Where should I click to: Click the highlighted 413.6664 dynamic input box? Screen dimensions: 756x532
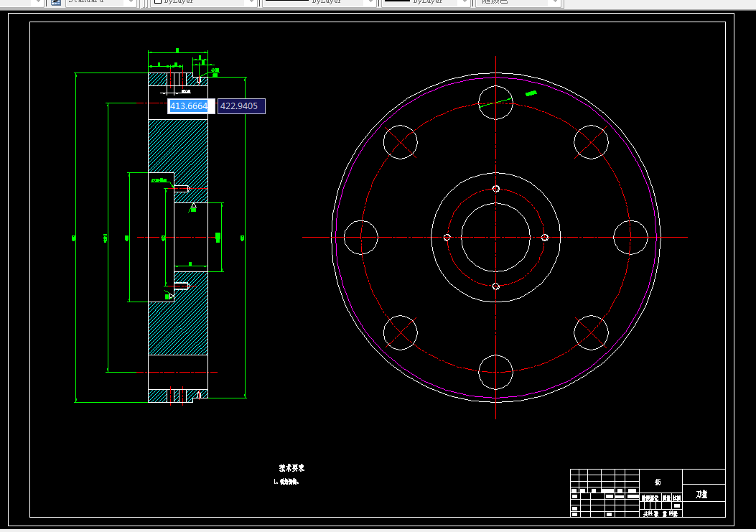click(191, 106)
